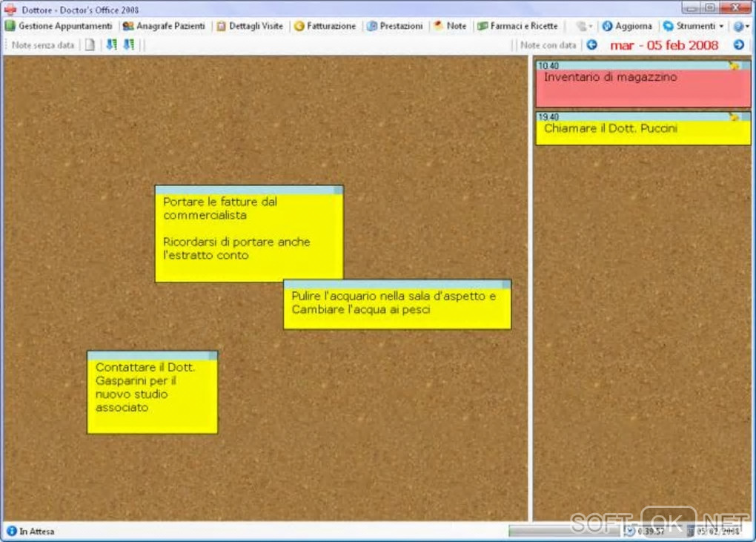This screenshot has height=542, width=756.
Task: Open Farmaci e Ricette
Action: 517,26
